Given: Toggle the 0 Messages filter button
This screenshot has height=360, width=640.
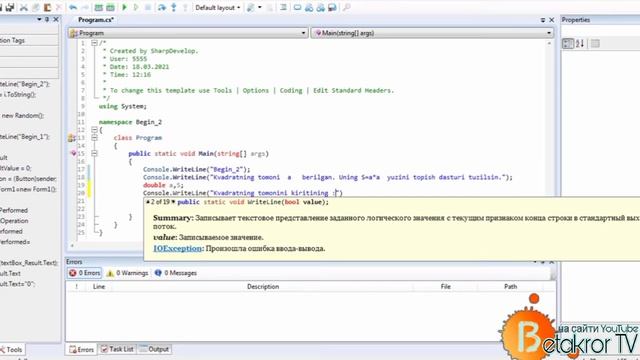Looking at the screenshot, I should pyautogui.click(x=176, y=273).
